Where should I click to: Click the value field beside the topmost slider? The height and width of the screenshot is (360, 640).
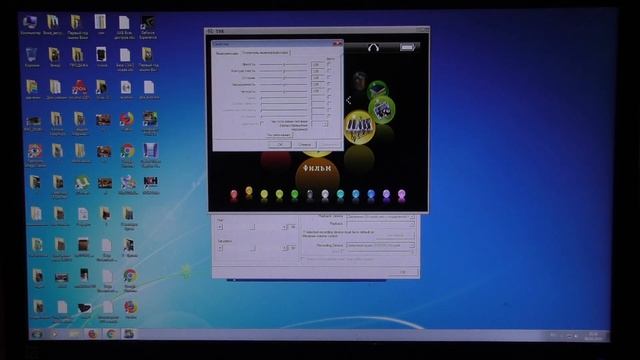pos(317,64)
